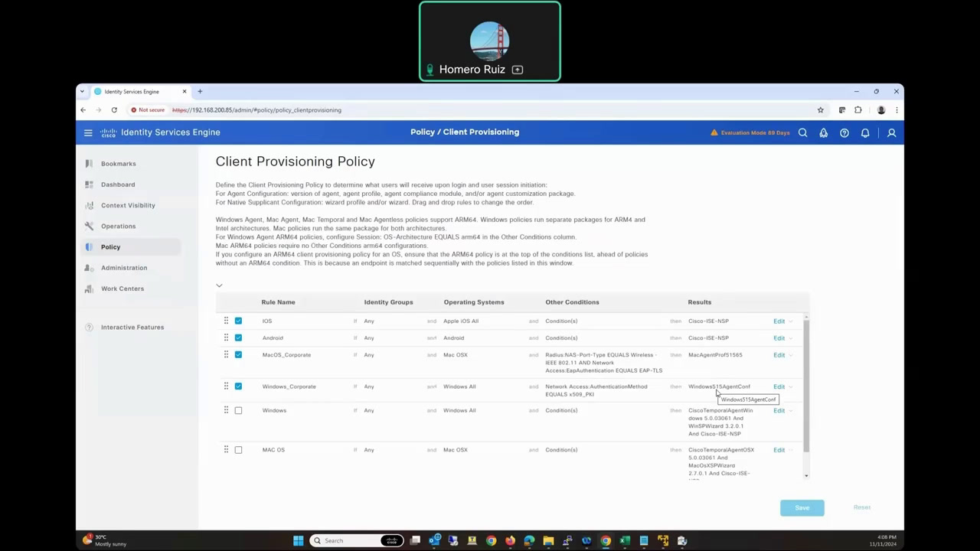This screenshot has width=980, height=551.
Task: Expand Edit dropdown arrow for MacOS_Corporate
Action: pos(791,355)
